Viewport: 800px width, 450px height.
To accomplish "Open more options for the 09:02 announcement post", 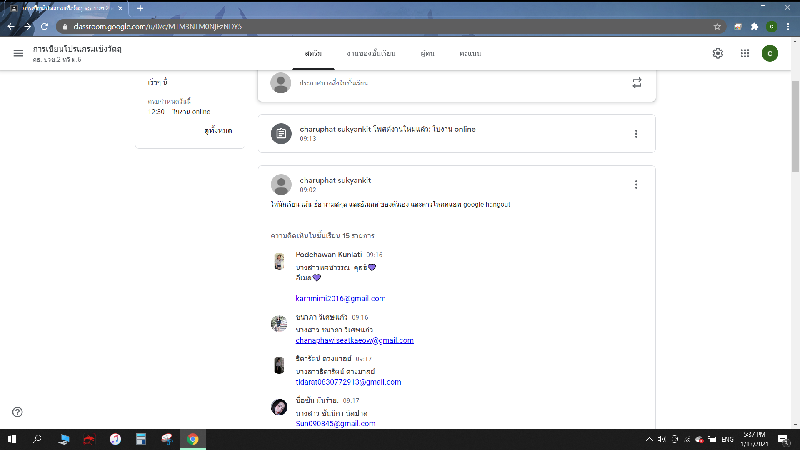I will point(636,184).
